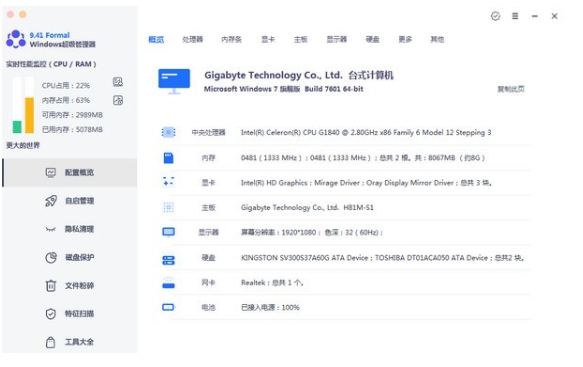Switch to the 硬盘 tab
Image resolution: width=583 pixels, height=367 pixels.
click(372, 39)
